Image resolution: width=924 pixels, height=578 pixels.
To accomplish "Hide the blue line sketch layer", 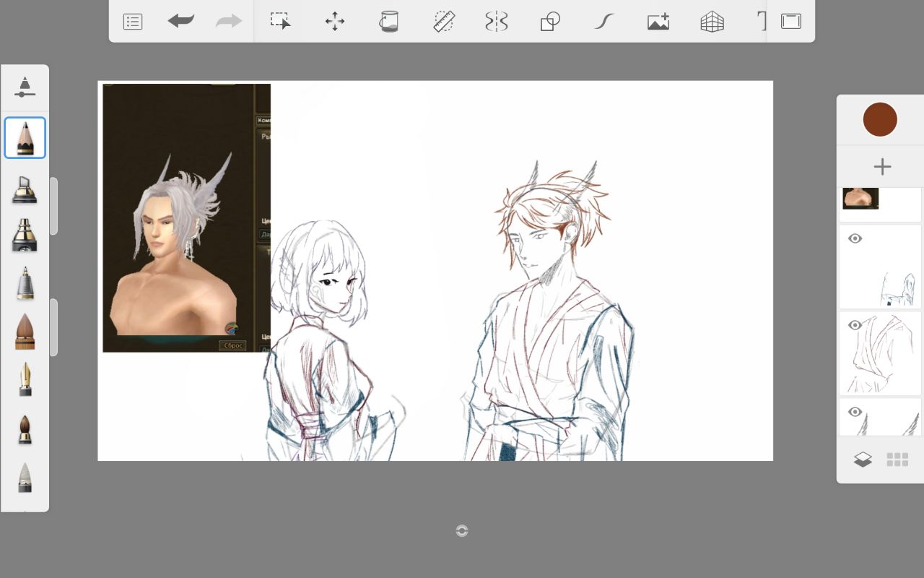I will (855, 239).
